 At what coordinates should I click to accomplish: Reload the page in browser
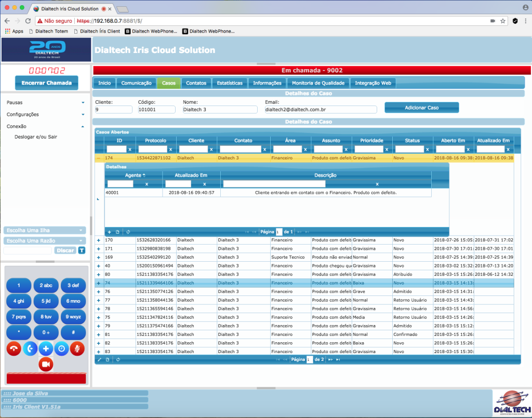pyautogui.click(x=28, y=21)
